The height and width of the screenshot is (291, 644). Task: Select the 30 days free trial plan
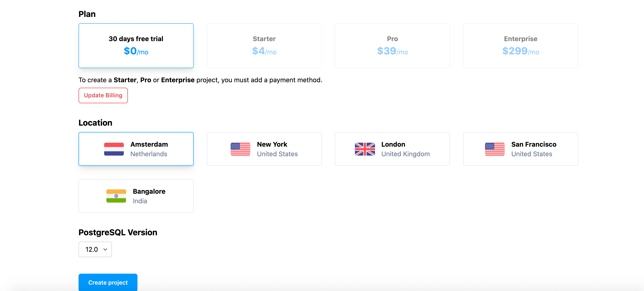point(136,46)
